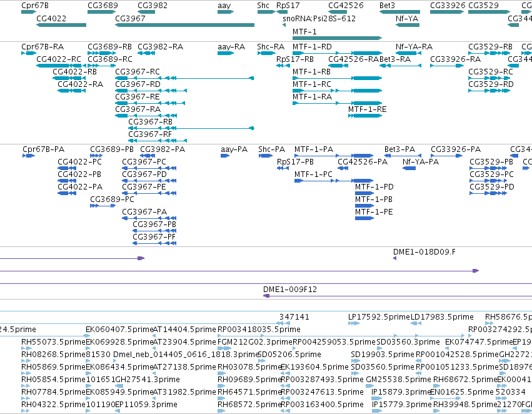Select EST EN01625.5prime

(462, 392)
